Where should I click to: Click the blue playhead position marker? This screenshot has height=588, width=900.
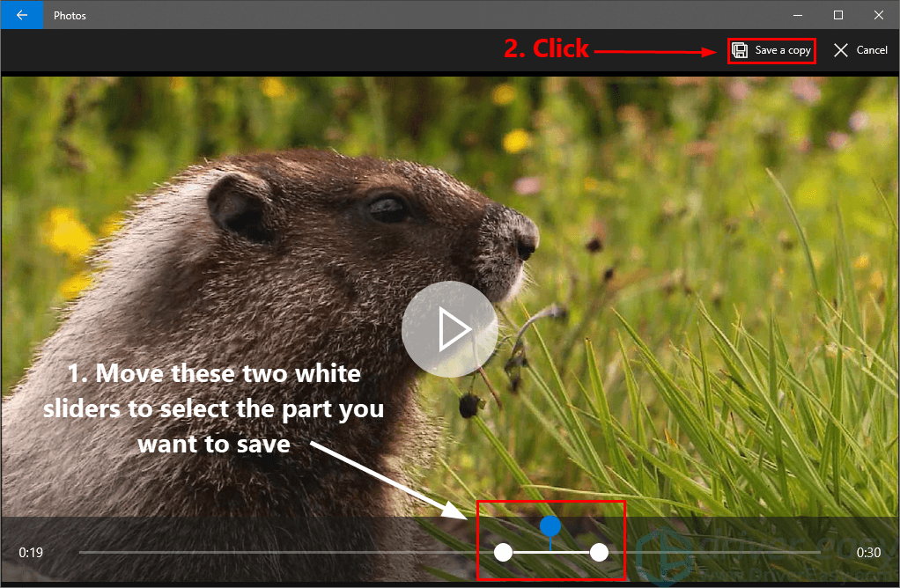click(x=550, y=526)
